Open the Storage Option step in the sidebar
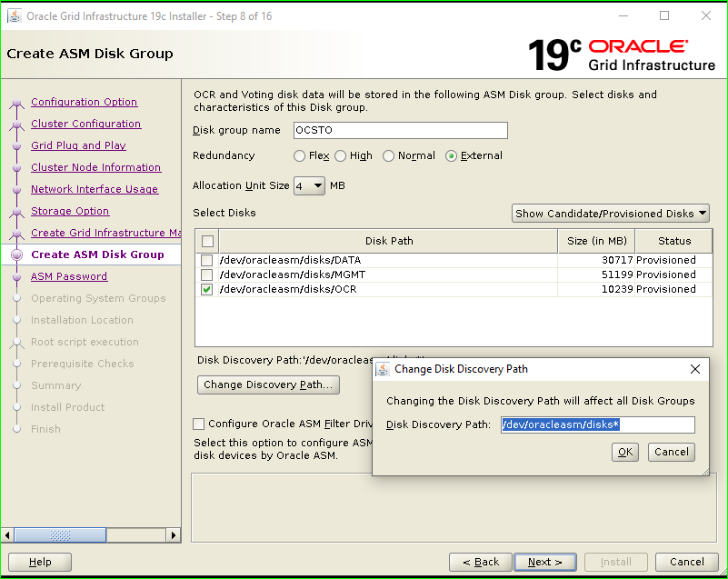 70,210
